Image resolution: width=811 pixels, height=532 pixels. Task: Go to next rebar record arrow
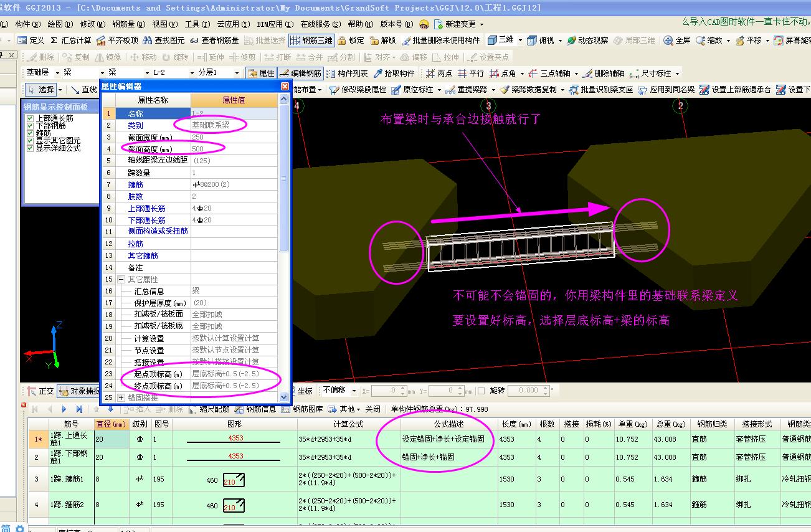coord(64,409)
